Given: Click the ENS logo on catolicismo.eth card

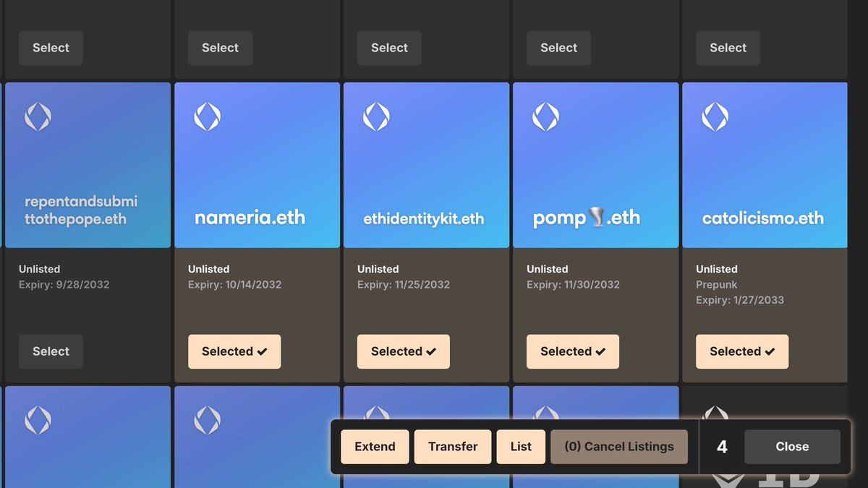Looking at the screenshot, I should [x=715, y=116].
